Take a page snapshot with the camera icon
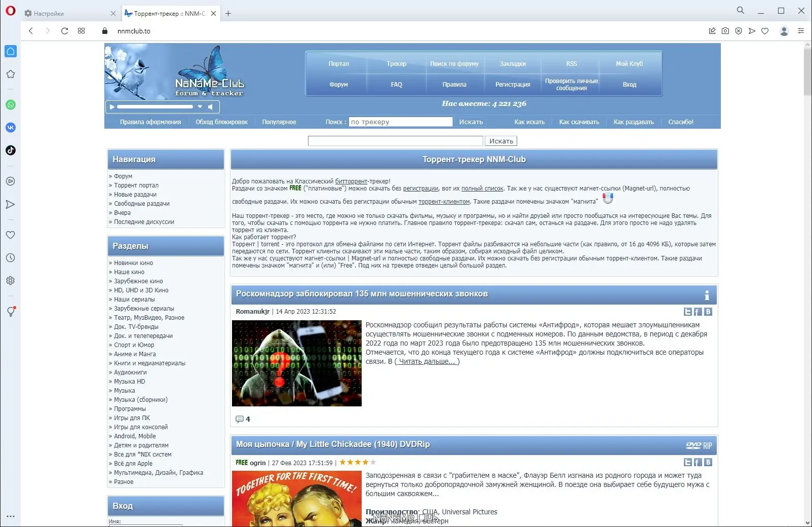The height and width of the screenshot is (527, 812). 725,31
